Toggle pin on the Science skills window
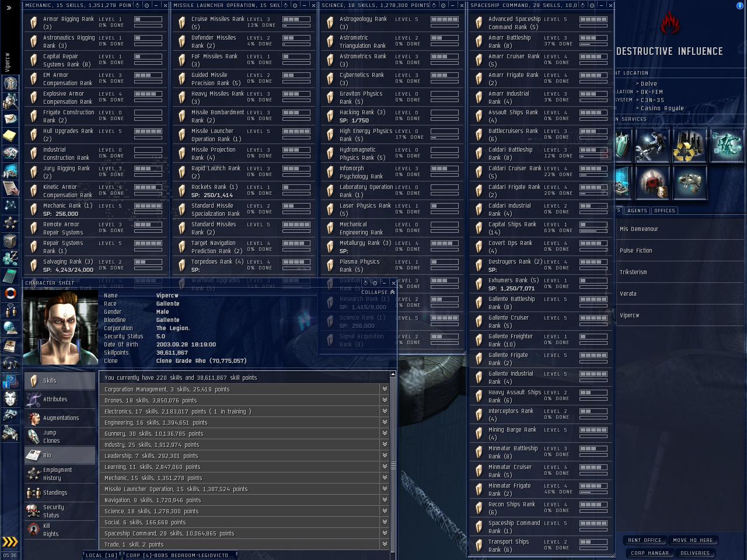The width and height of the screenshot is (747, 560). point(434,5)
